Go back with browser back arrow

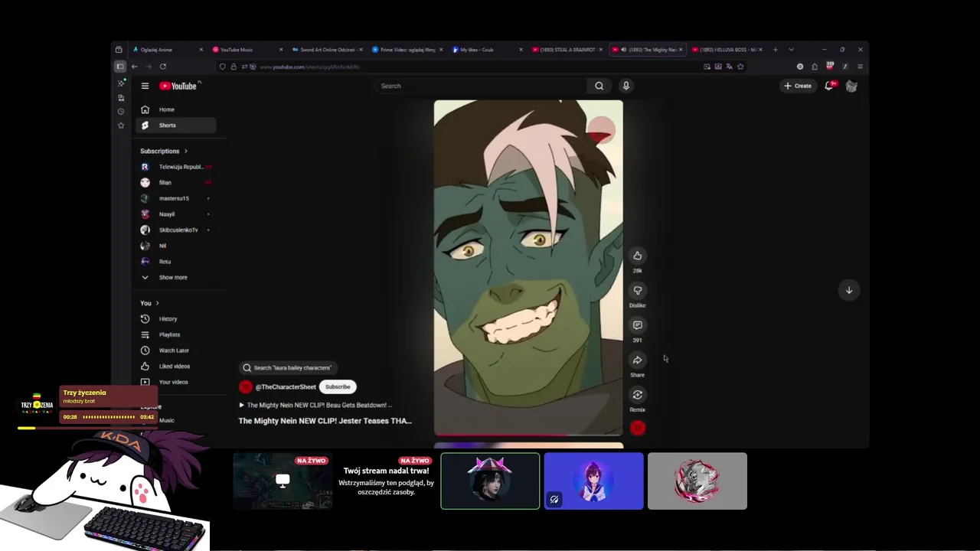(x=135, y=67)
